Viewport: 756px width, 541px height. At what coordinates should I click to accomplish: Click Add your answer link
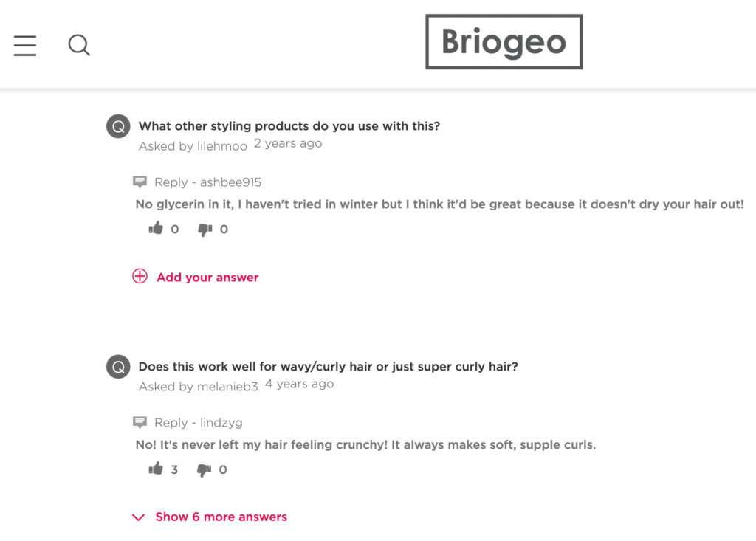207,277
